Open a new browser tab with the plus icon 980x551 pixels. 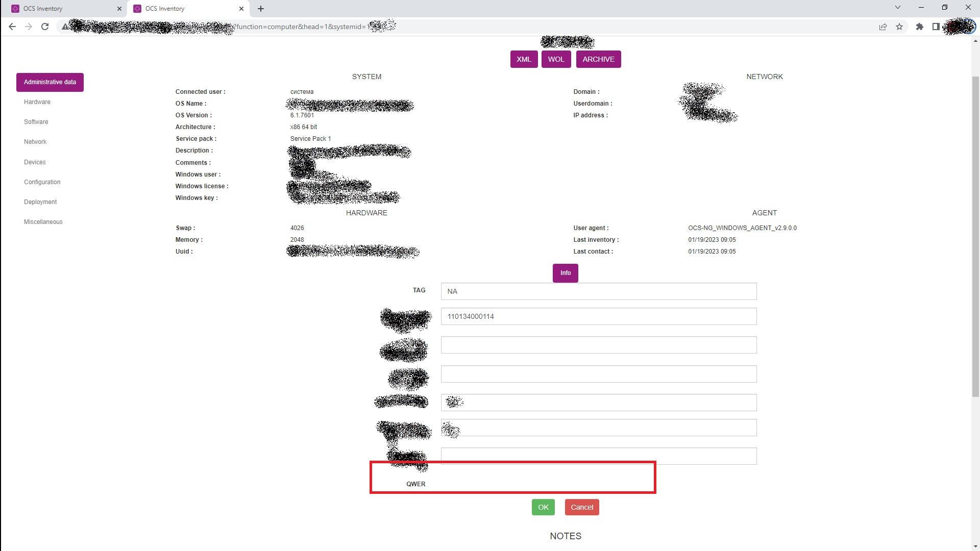(x=261, y=8)
